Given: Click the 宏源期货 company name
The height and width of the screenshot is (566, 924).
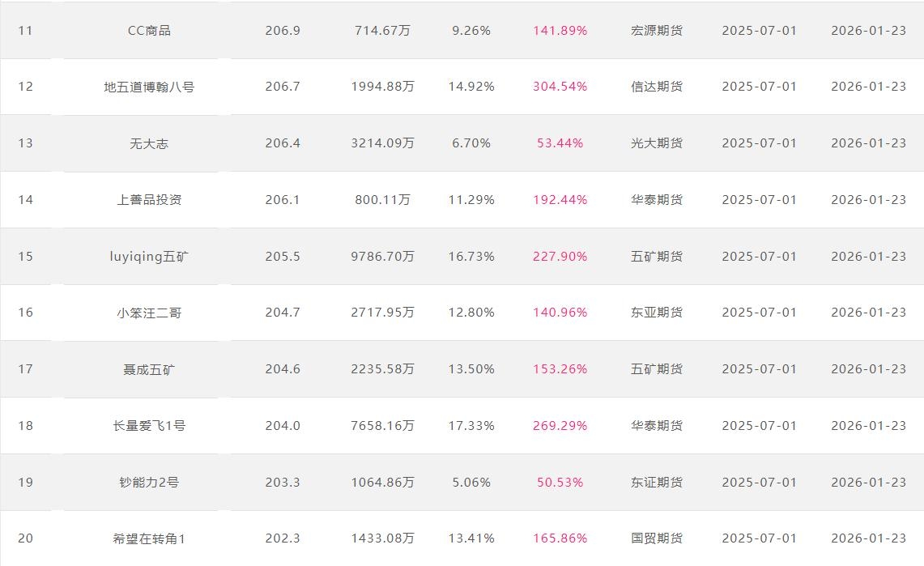Looking at the screenshot, I should tap(656, 31).
